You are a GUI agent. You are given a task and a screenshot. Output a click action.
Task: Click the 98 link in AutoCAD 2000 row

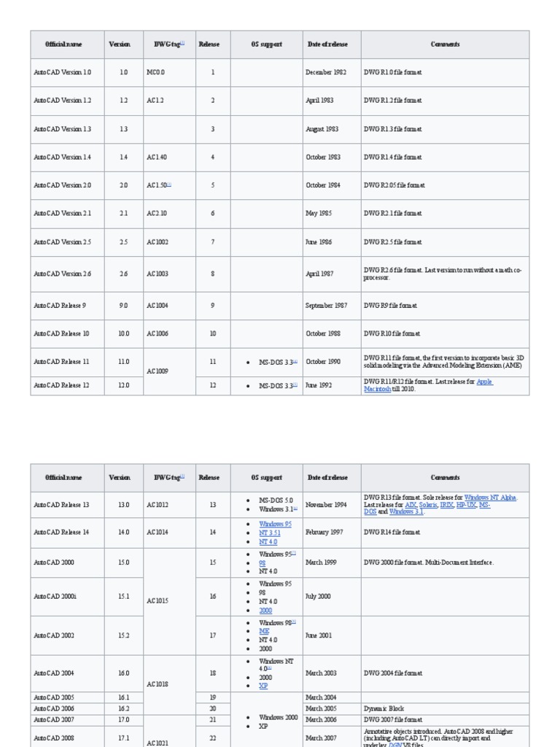pyautogui.click(x=262, y=563)
